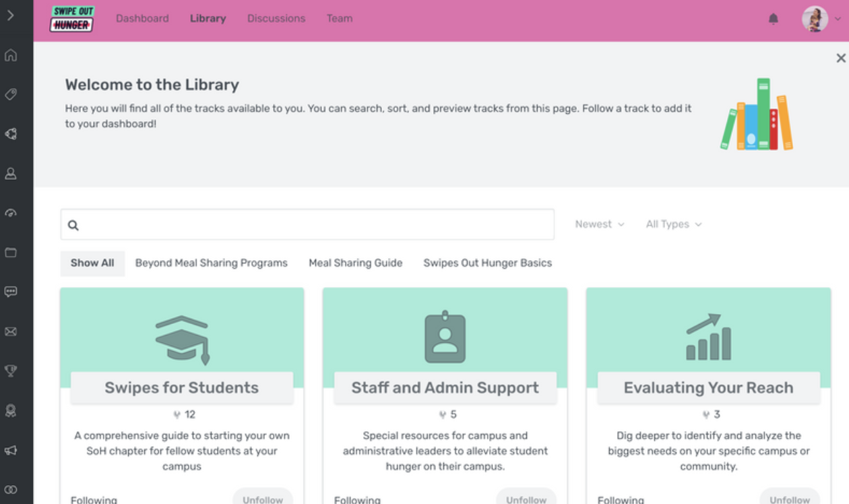This screenshot has width=849, height=504.
Task: Open the award badge icon in the sidebar
Action: (x=11, y=410)
